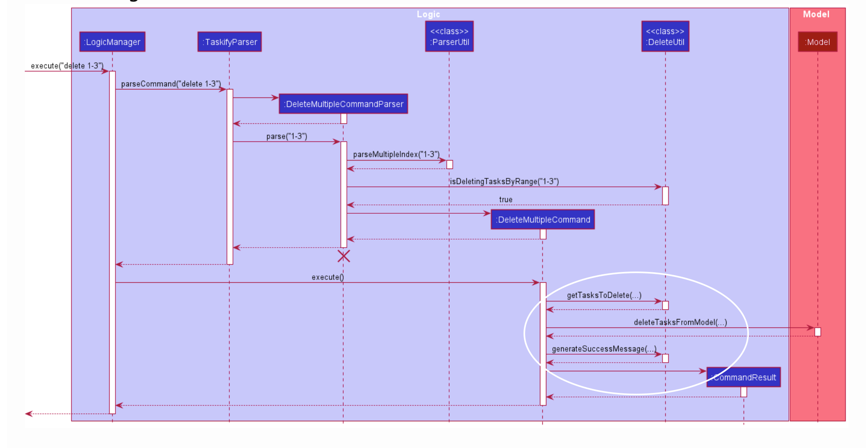
Task: Click the <<class>> :DeleteUtil box
Action: (x=665, y=36)
